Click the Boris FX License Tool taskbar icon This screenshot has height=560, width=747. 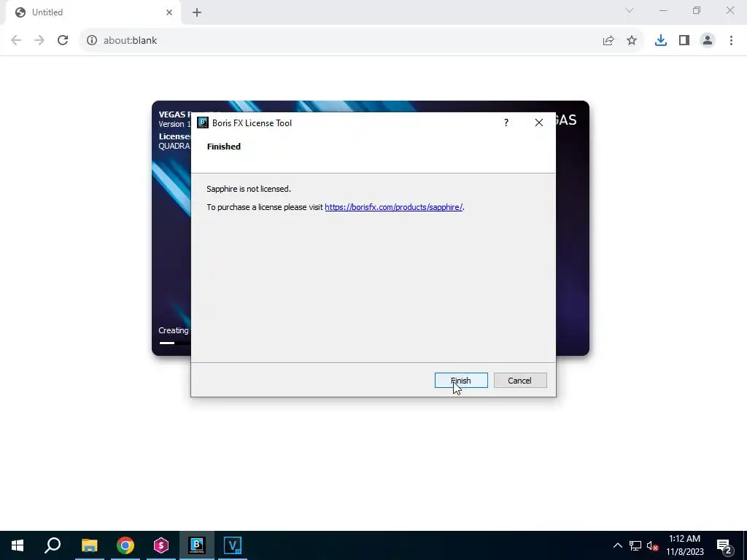(x=197, y=545)
